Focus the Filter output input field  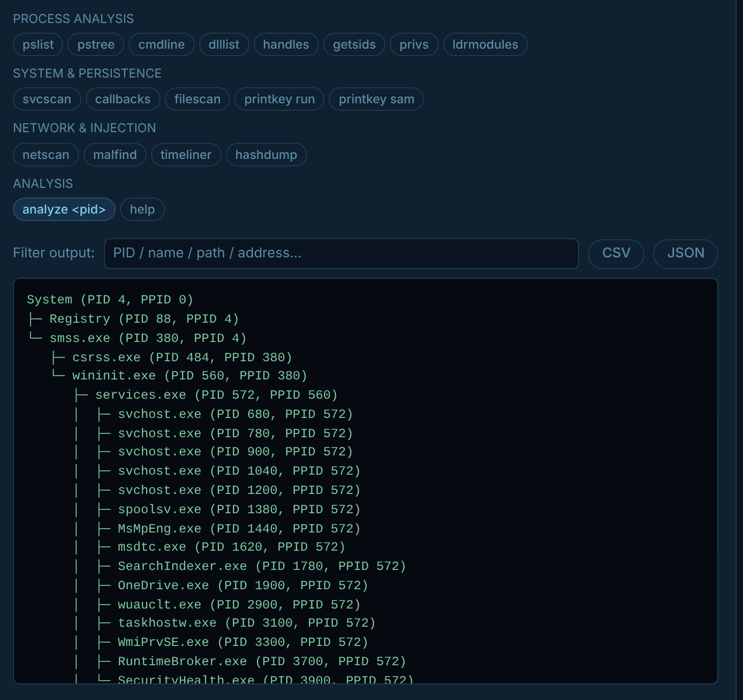341,253
